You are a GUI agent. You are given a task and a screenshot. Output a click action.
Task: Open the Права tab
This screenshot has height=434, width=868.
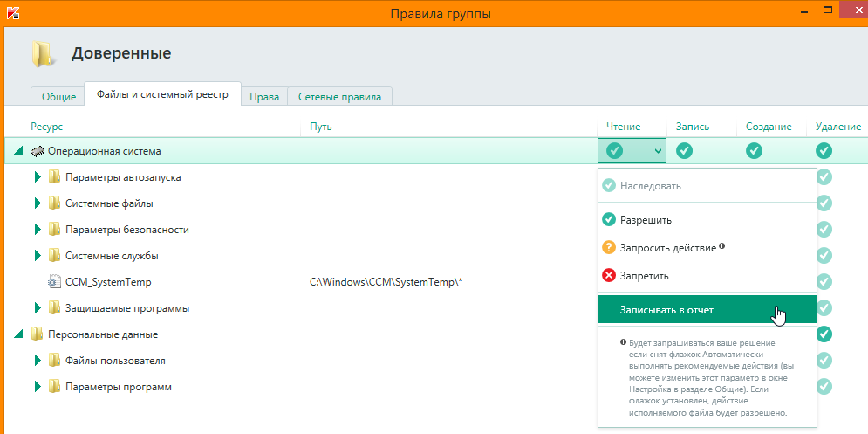click(x=264, y=96)
